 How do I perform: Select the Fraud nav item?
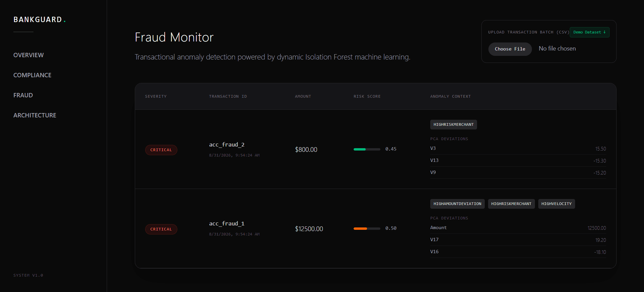[x=23, y=95]
